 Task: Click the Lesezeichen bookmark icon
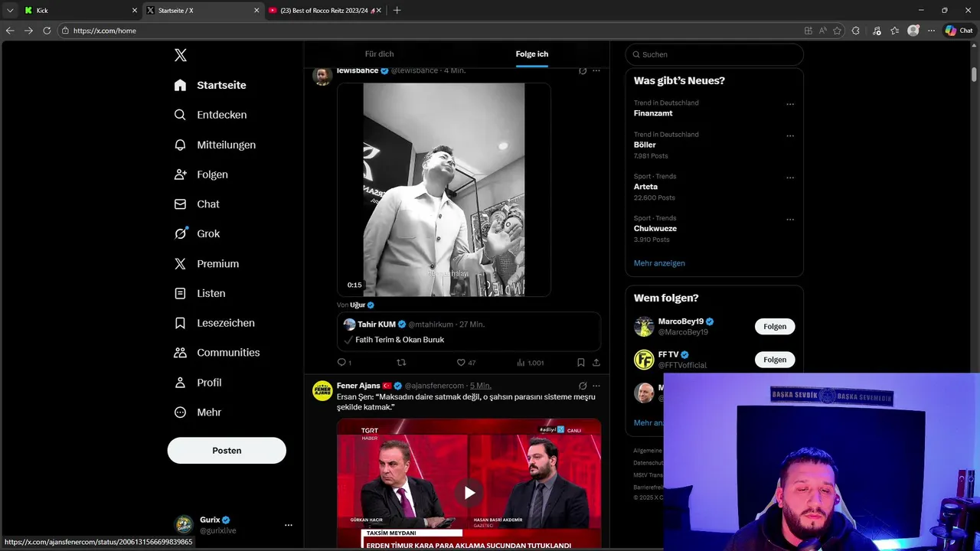tap(180, 323)
